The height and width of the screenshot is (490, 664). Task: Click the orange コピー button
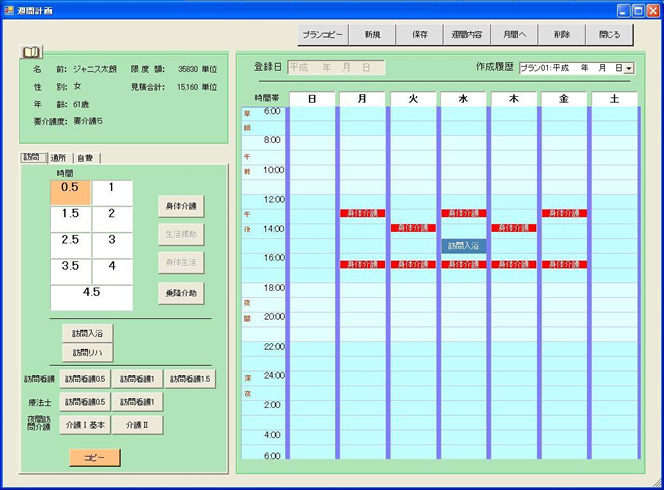point(94,457)
